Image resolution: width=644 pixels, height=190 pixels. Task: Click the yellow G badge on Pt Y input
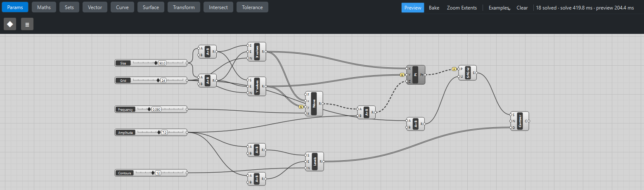point(402,75)
